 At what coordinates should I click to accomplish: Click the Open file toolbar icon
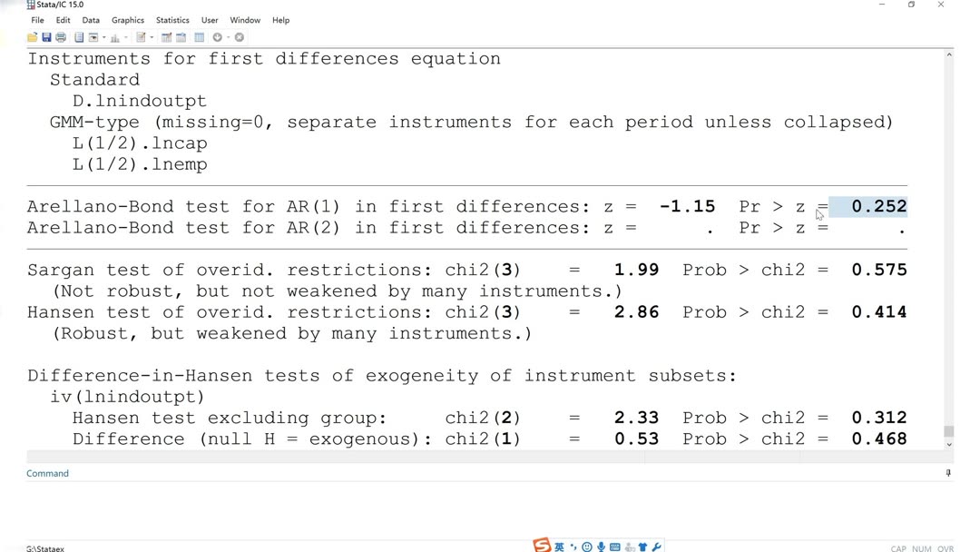pos(33,37)
